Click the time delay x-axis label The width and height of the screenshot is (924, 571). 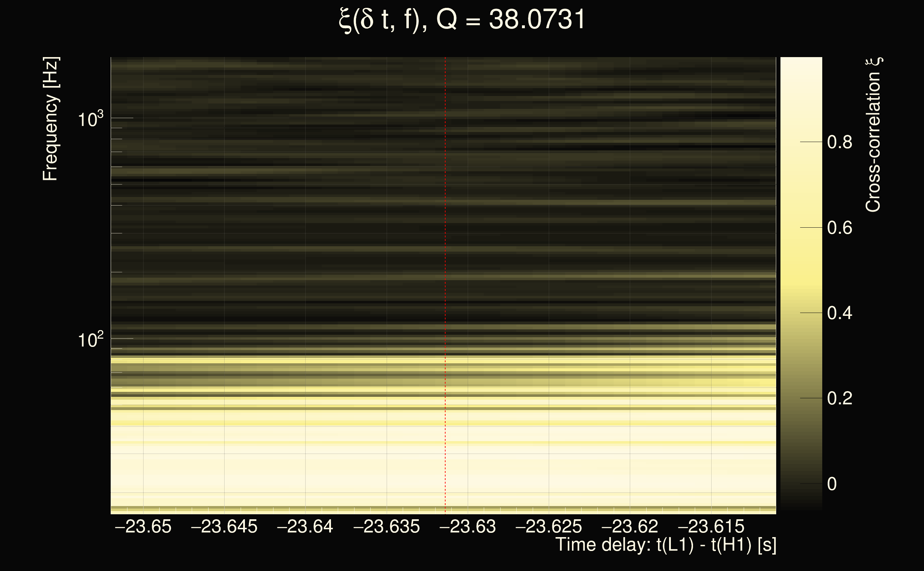coord(666,545)
